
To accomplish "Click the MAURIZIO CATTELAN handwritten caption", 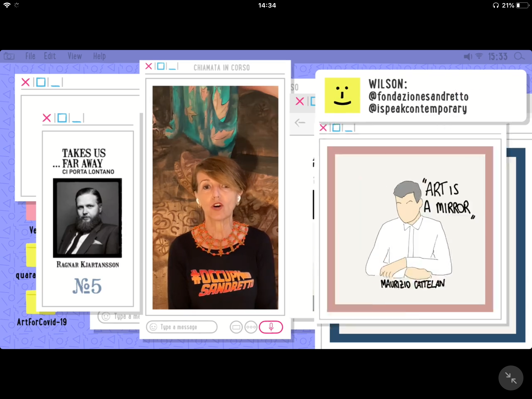I will click(413, 284).
